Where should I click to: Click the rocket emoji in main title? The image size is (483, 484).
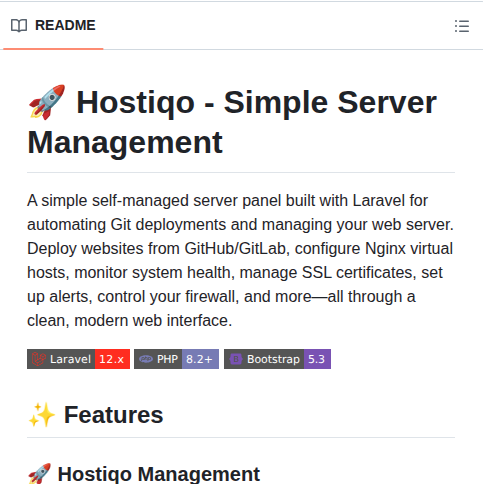tap(47, 102)
